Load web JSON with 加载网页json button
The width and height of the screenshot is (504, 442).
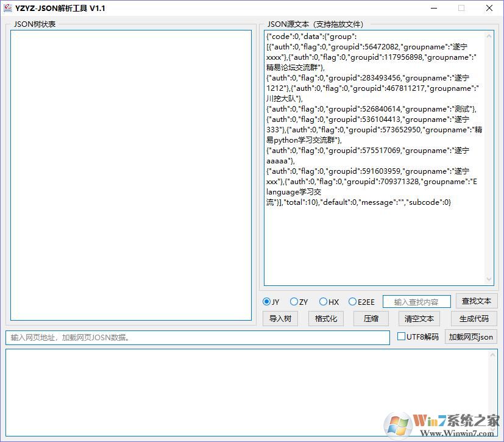470,336
